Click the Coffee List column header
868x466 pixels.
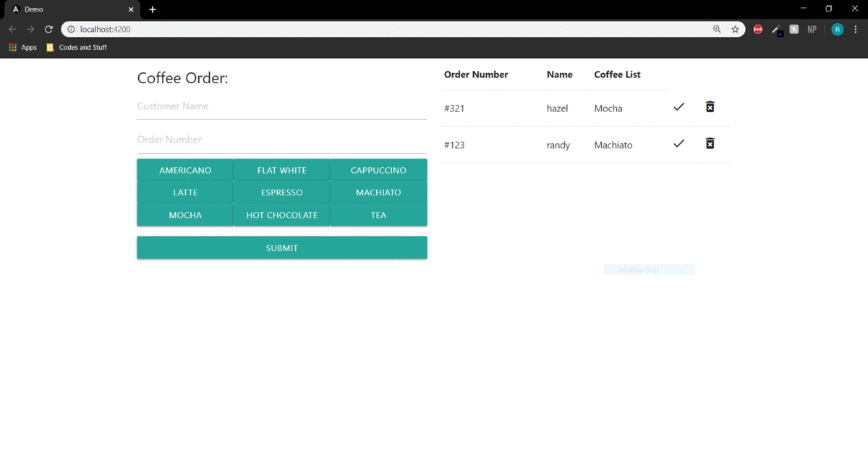[x=617, y=75]
